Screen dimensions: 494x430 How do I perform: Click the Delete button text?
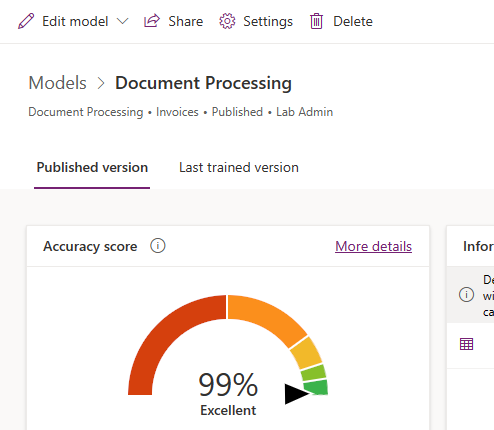[x=353, y=21]
